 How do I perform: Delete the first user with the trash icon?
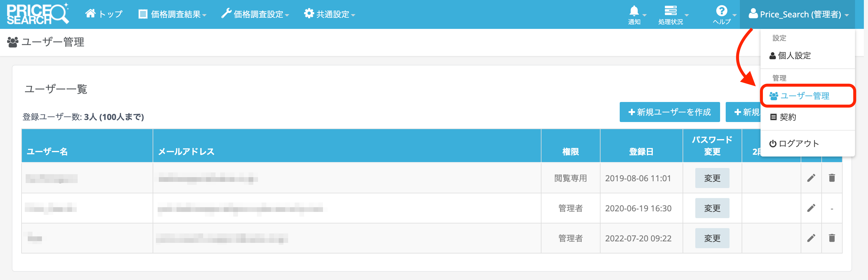832,178
